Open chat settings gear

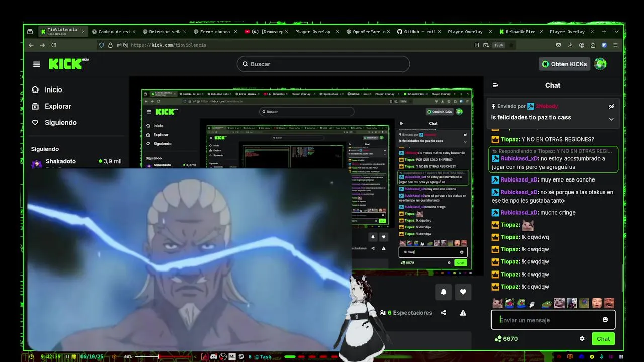[582, 339]
